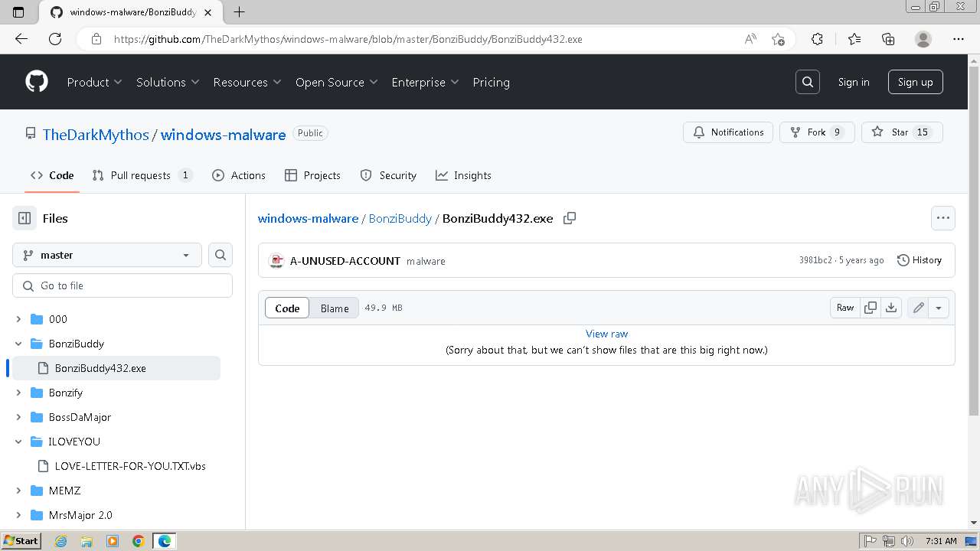Open Favorites list icon in toolbar
The height and width of the screenshot is (551, 980).
pos(854,39)
